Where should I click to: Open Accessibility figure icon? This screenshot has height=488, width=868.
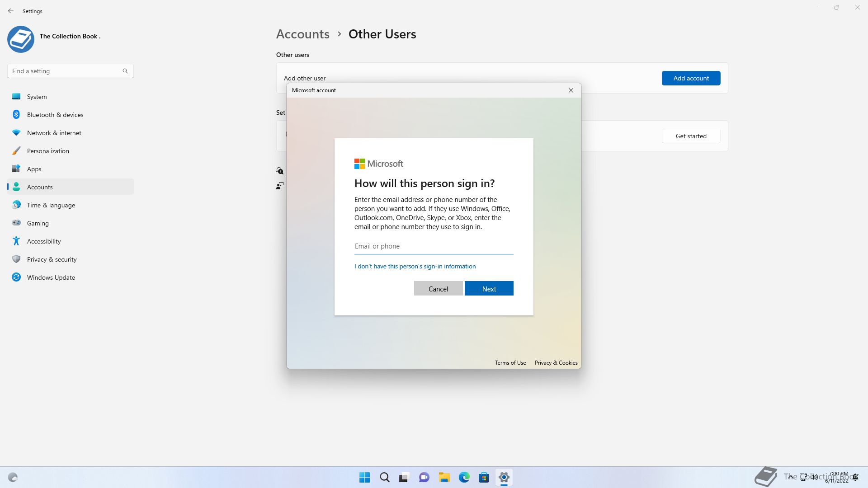coord(16,241)
